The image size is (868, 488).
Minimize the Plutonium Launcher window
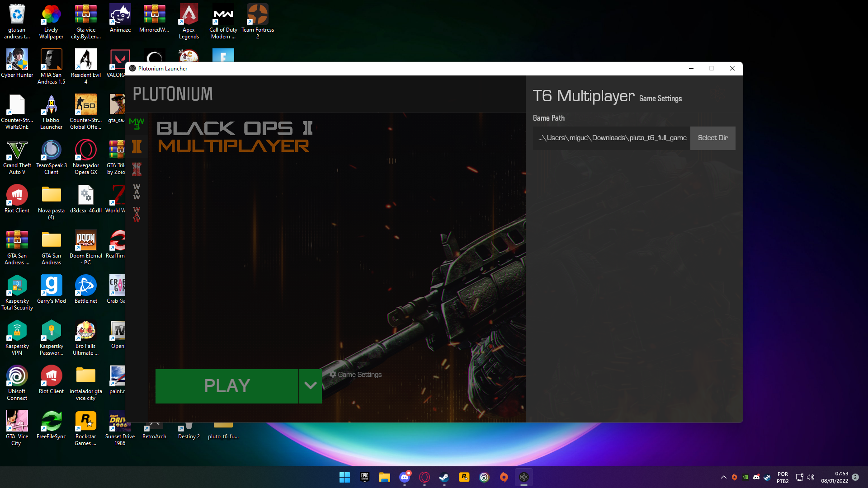tap(691, 68)
